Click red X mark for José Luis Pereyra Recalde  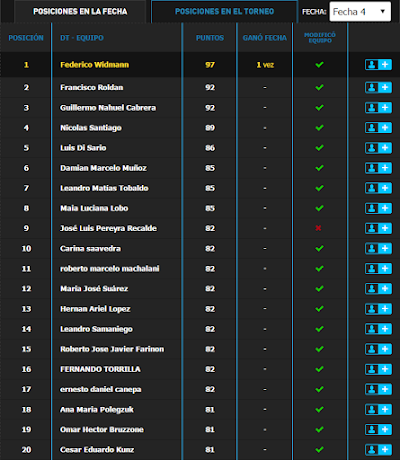(318, 228)
